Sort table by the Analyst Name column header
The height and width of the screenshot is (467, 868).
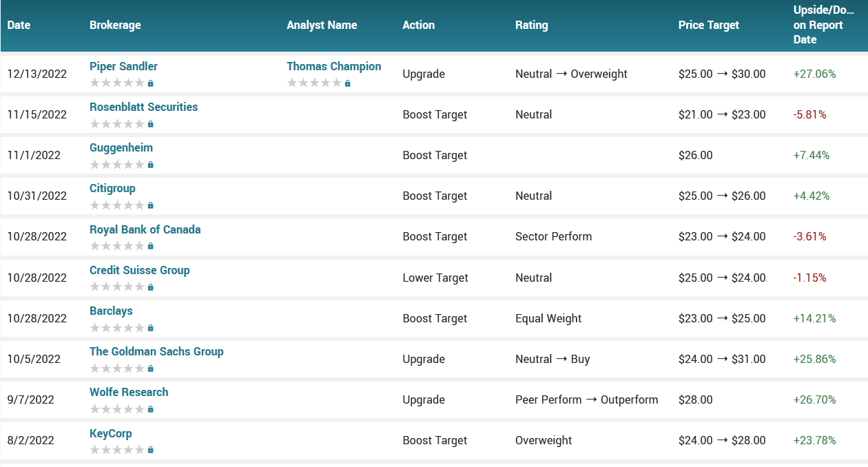322,25
